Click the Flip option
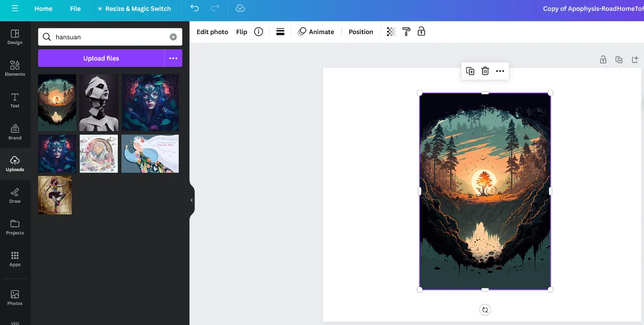 click(x=242, y=32)
